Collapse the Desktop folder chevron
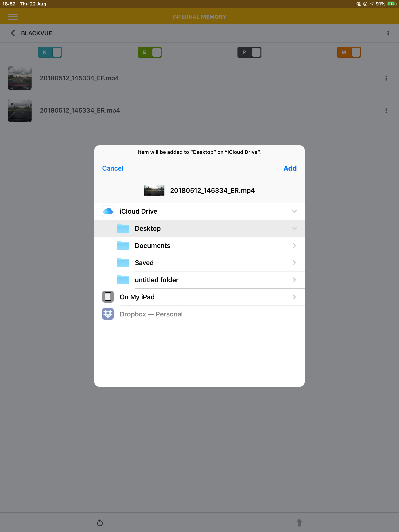Image resolution: width=399 pixels, height=532 pixels. pos(294,228)
